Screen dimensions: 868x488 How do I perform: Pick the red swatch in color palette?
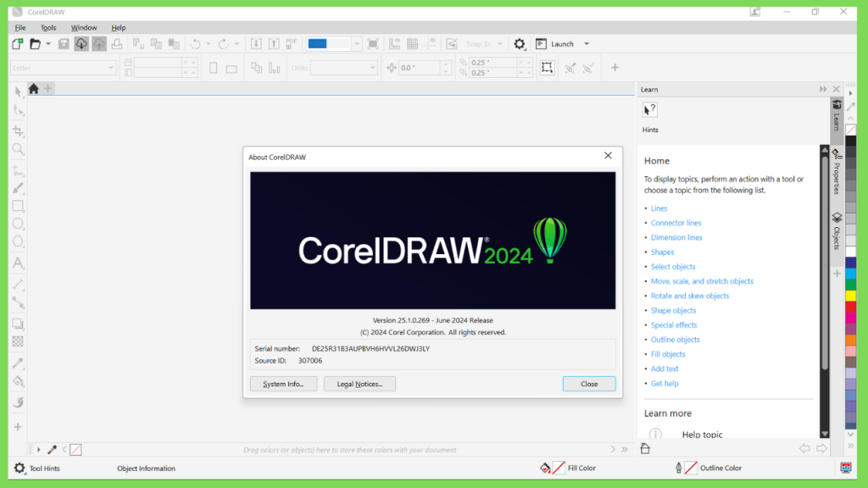(x=850, y=307)
